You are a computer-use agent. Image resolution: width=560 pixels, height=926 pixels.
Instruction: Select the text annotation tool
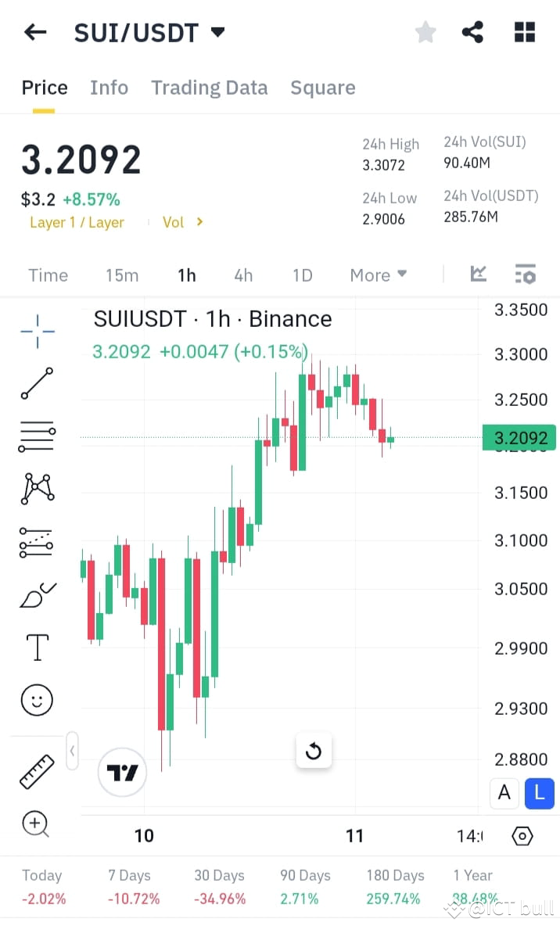tap(36, 647)
